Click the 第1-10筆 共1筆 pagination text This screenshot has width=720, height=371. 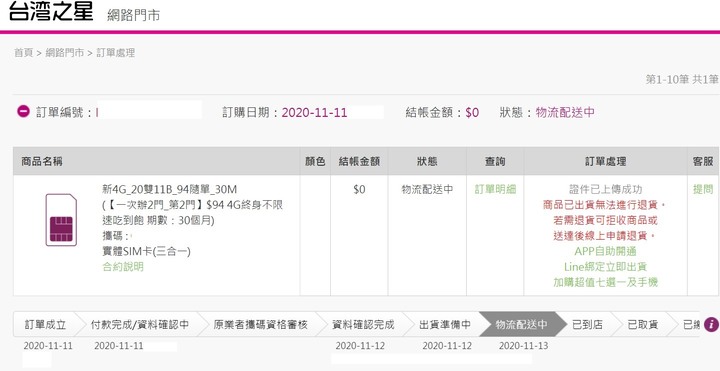682,79
